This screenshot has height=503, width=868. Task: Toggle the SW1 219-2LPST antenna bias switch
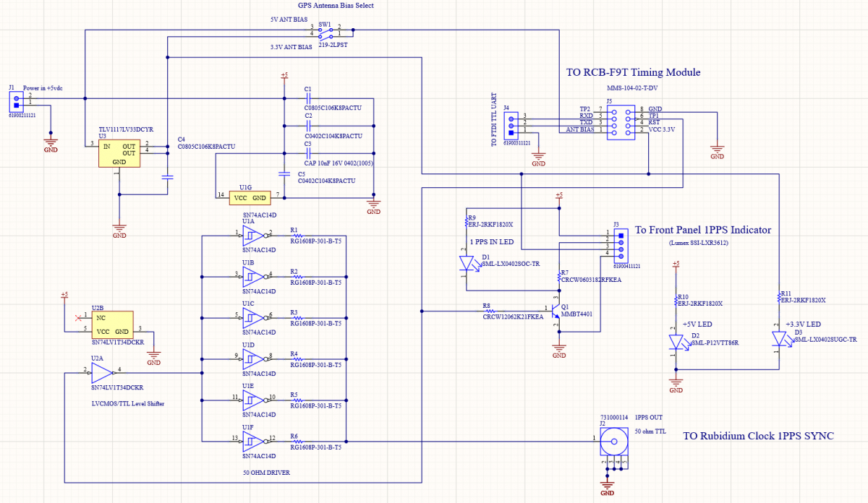coord(325,33)
